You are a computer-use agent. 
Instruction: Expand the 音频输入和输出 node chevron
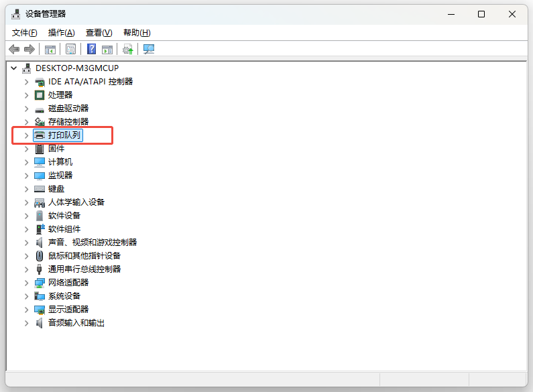(27, 323)
